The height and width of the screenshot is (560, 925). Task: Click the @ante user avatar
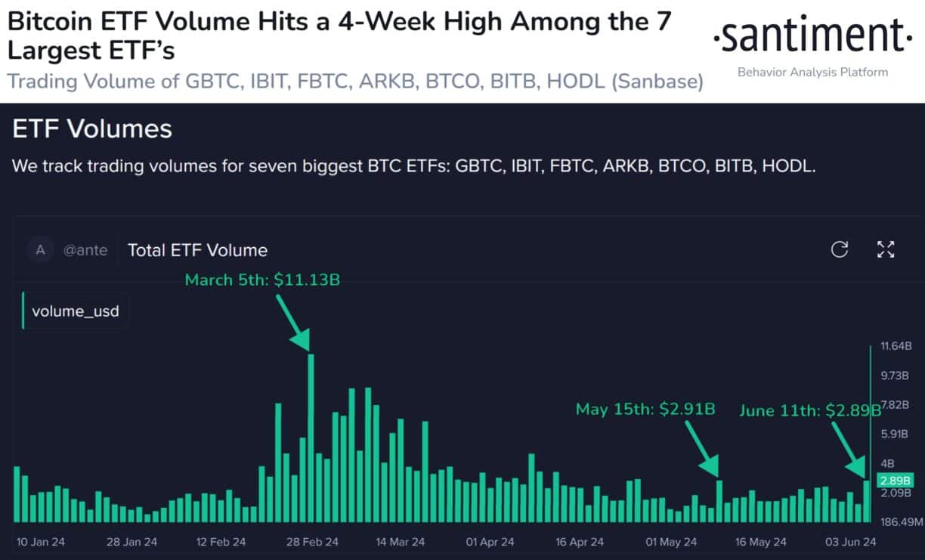point(40,250)
